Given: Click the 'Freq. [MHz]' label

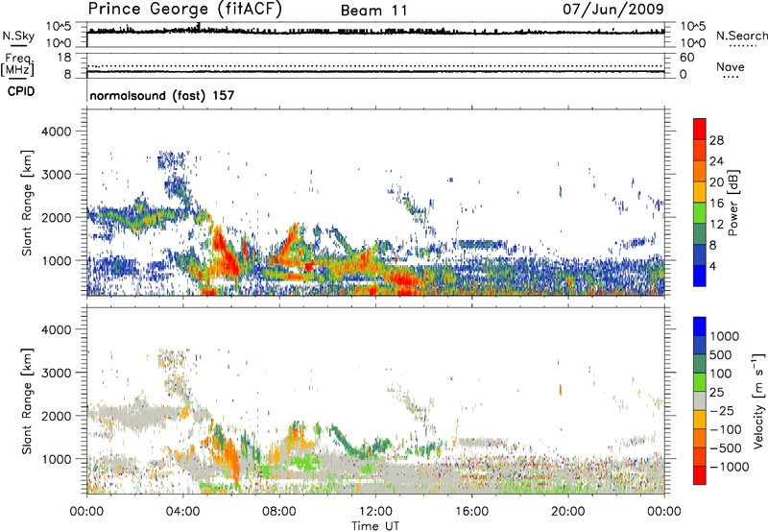Looking at the screenshot, I should [17, 64].
